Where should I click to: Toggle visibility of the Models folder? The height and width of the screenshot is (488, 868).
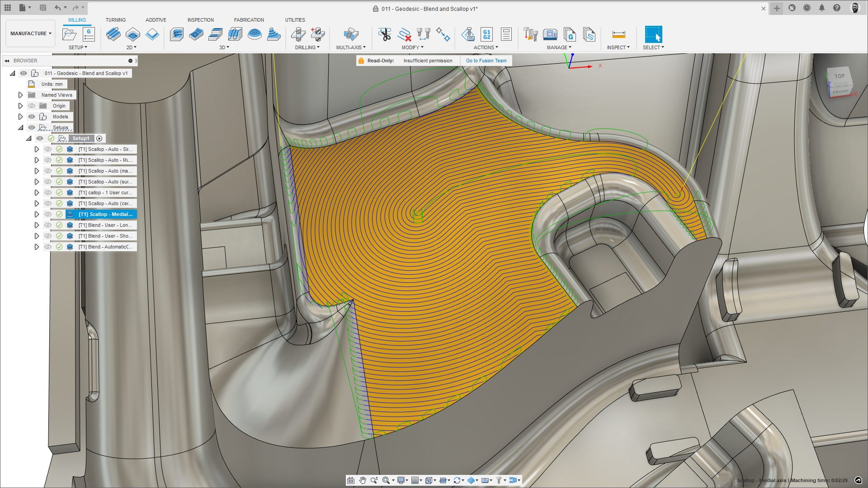(32, 117)
